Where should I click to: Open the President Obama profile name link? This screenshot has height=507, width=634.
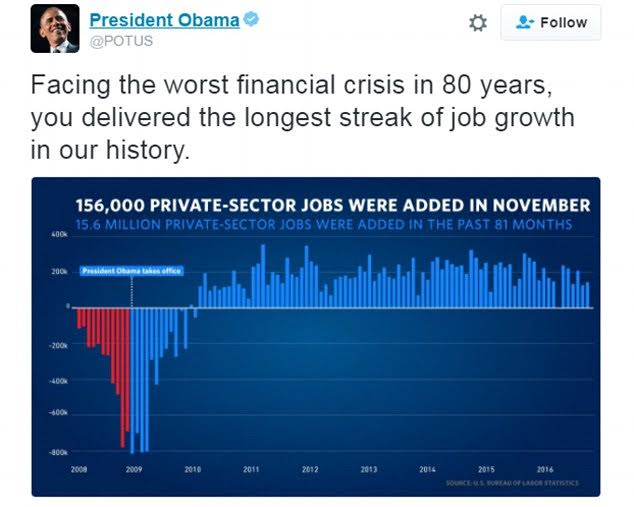coord(164,21)
